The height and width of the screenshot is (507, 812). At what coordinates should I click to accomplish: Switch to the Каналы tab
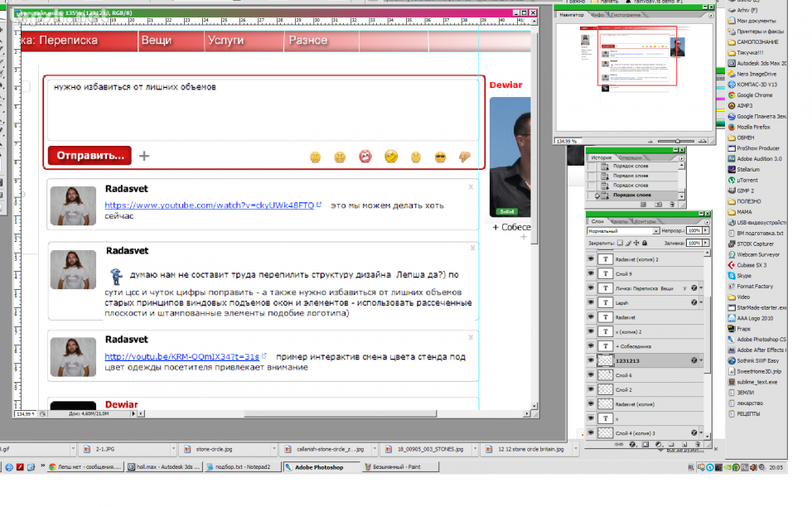pyautogui.click(x=620, y=221)
